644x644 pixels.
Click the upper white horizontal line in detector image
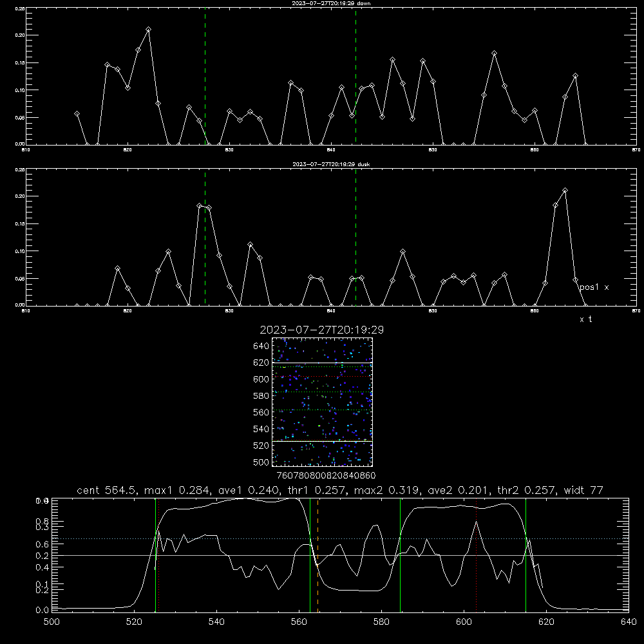point(322,363)
